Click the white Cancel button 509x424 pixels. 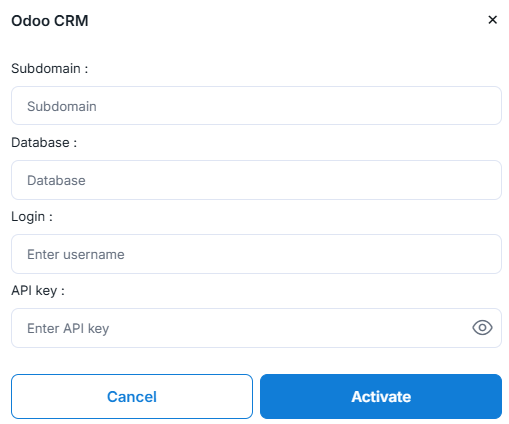click(132, 396)
